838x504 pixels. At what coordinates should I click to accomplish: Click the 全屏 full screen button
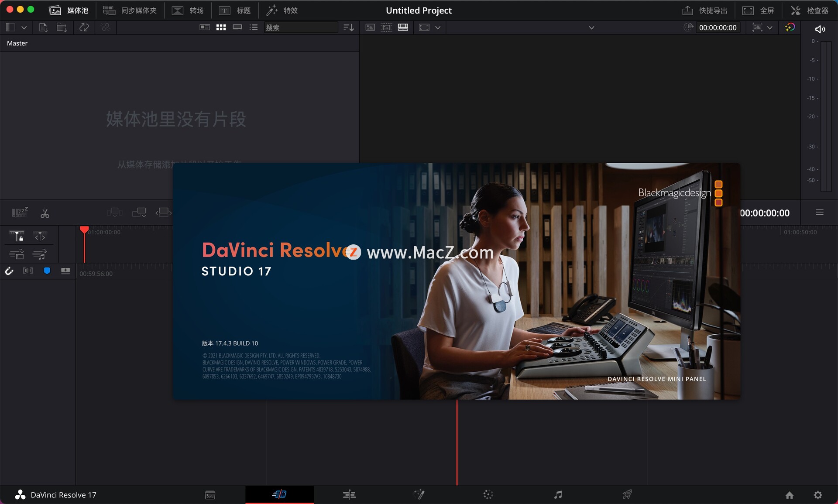[x=758, y=10]
